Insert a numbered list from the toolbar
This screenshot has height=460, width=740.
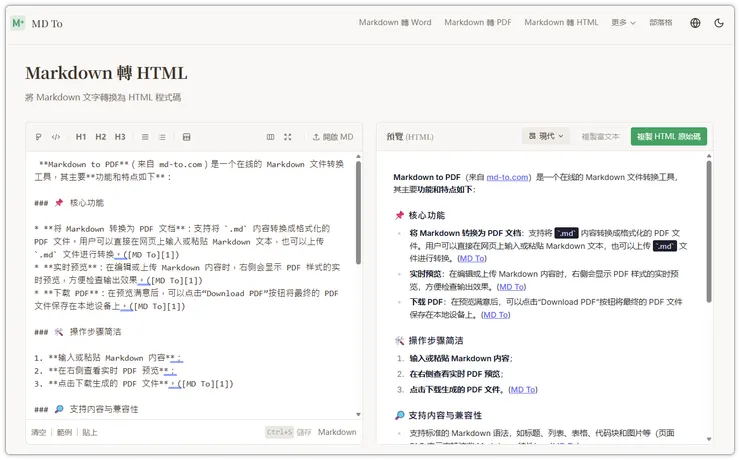point(162,137)
